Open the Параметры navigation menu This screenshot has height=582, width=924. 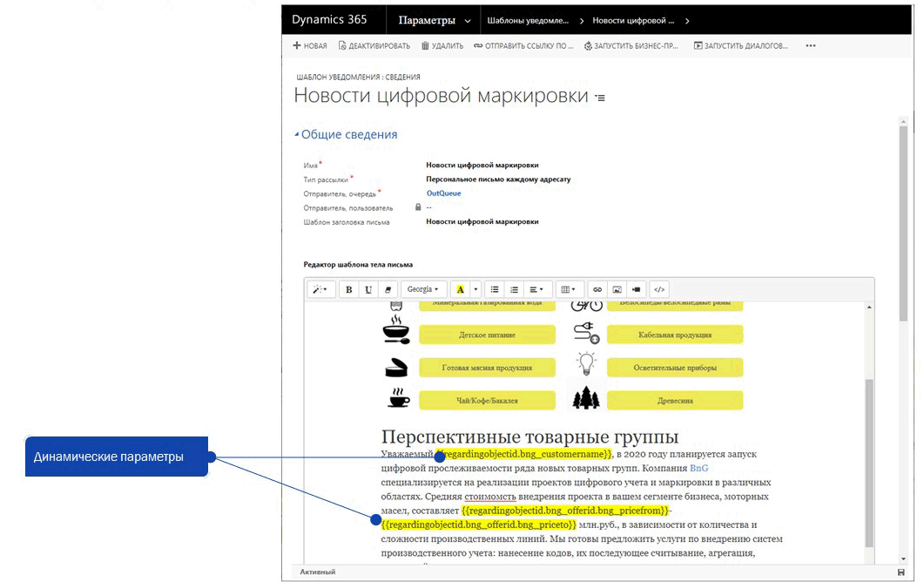pyautogui.click(x=424, y=18)
